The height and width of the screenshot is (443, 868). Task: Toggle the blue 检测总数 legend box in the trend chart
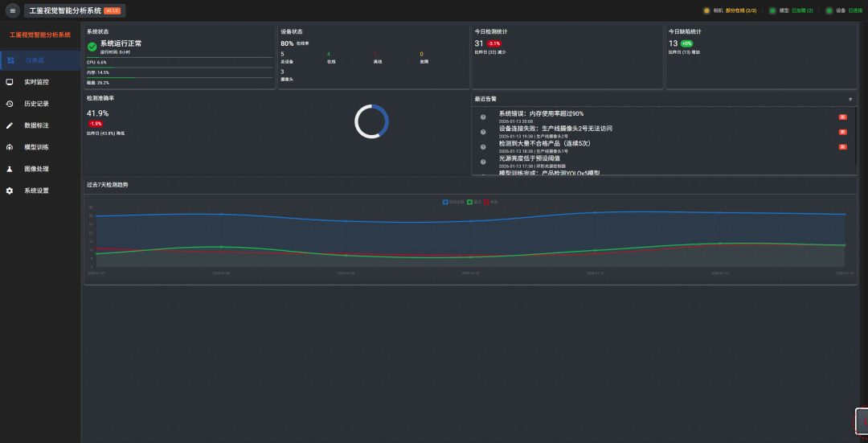click(445, 202)
